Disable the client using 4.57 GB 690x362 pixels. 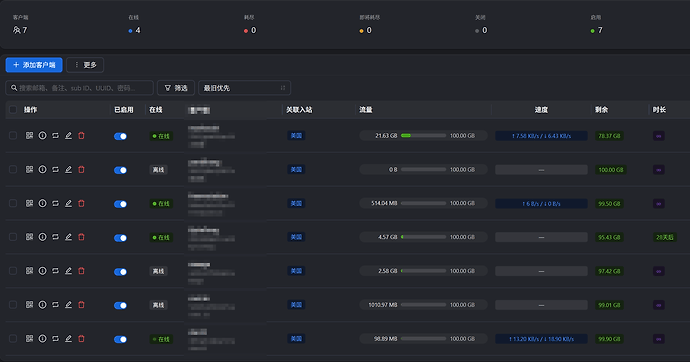coord(120,238)
